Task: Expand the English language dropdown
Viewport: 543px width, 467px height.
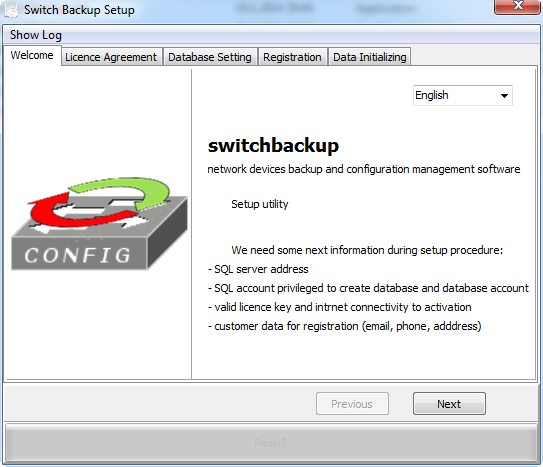Action: [x=463, y=96]
